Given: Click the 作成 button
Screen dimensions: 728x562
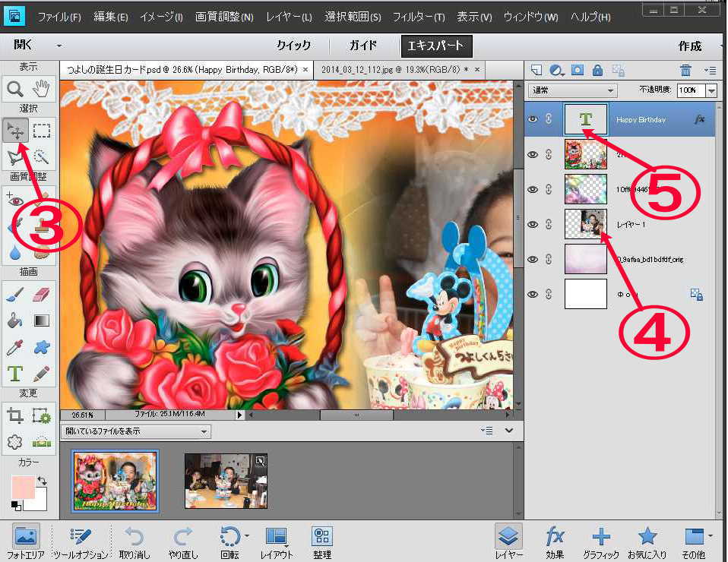Looking at the screenshot, I should click(x=689, y=46).
